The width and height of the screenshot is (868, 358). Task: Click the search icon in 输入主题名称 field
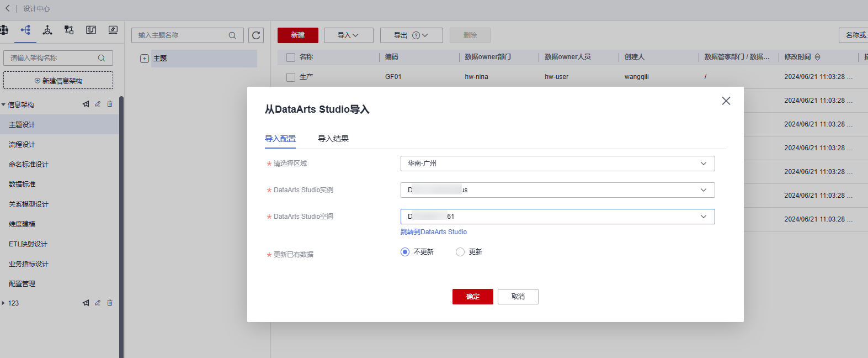232,35
